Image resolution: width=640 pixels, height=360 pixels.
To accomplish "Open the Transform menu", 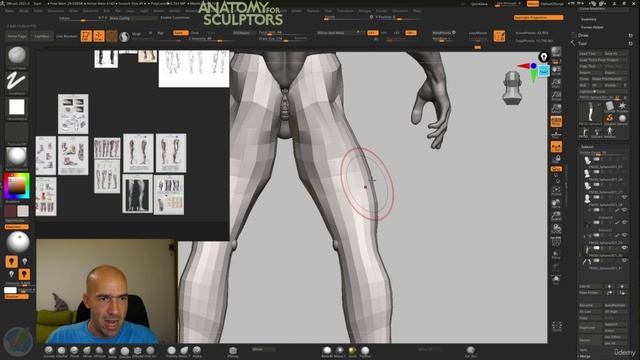I will 345,11.
